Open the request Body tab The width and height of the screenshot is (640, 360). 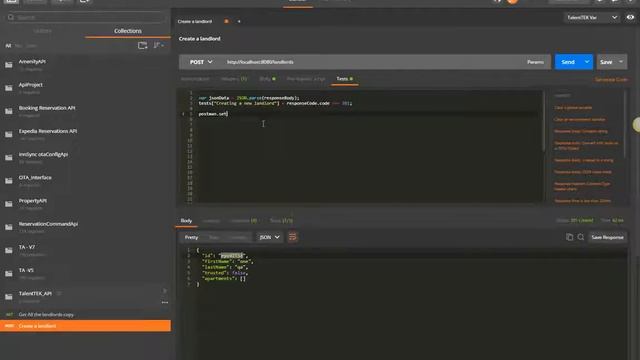pyautogui.click(x=267, y=79)
